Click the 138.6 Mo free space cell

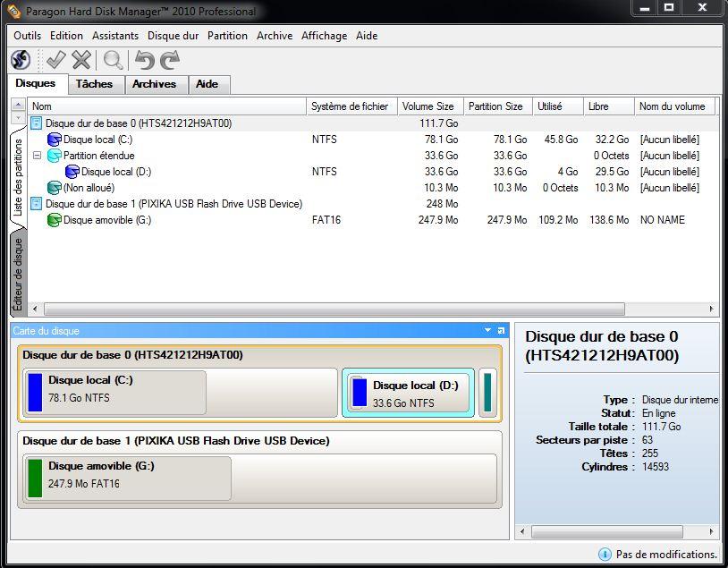pyautogui.click(x=609, y=220)
